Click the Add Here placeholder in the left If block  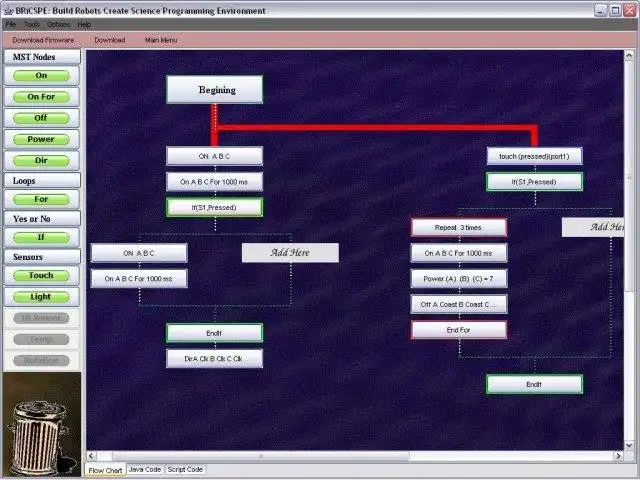[x=290, y=253]
